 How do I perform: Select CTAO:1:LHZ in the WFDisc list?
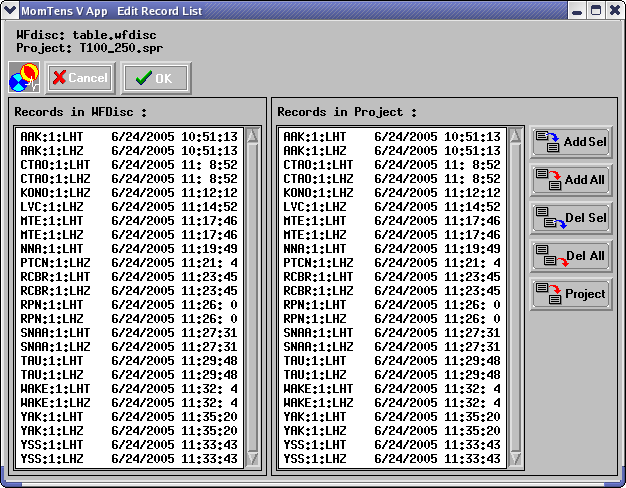click(129, 179)
